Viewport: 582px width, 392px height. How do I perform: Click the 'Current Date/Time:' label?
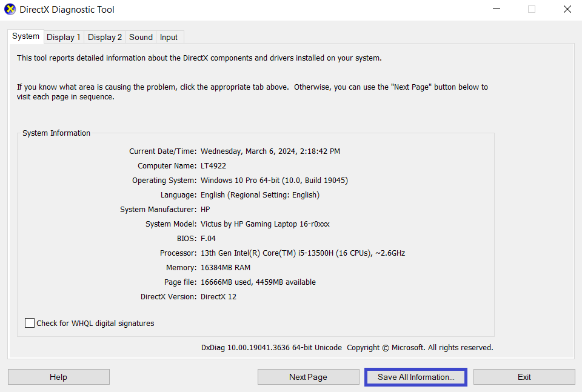[x=163, y=151]
